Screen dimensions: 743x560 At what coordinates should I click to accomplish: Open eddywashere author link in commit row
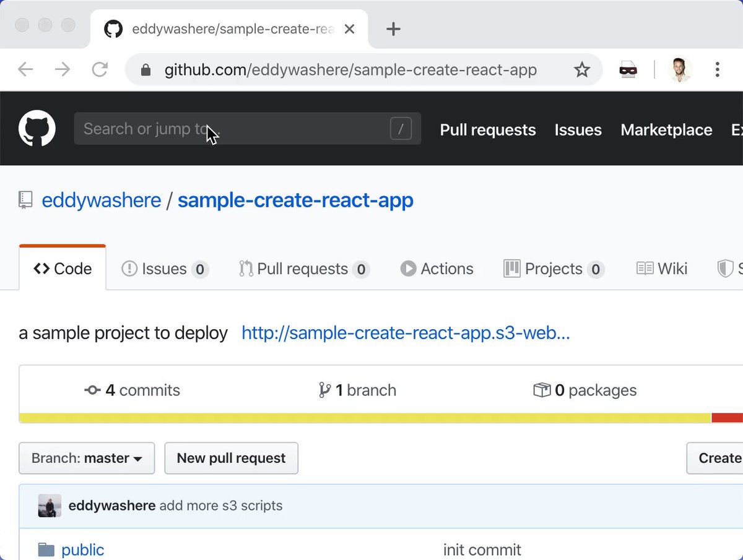(112, 506)
